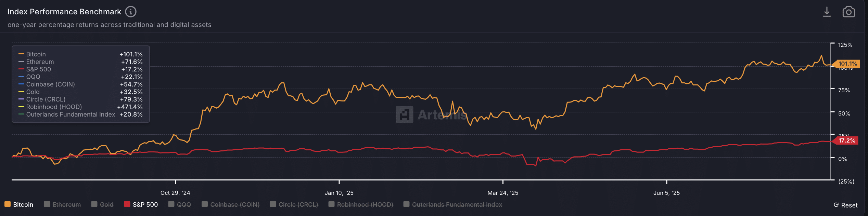Take a chart screenshot with camera icon

848,12
